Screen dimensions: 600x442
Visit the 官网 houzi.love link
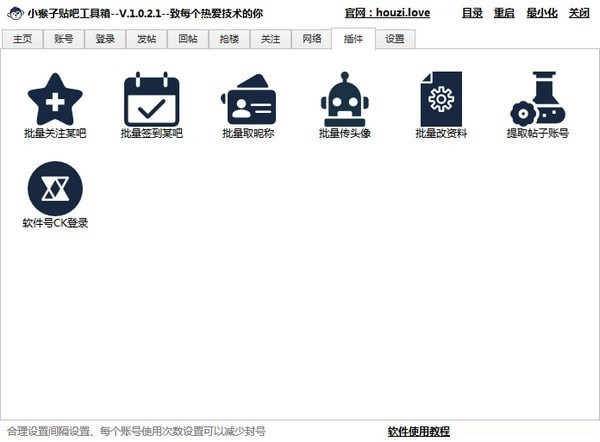click(387, 13)
